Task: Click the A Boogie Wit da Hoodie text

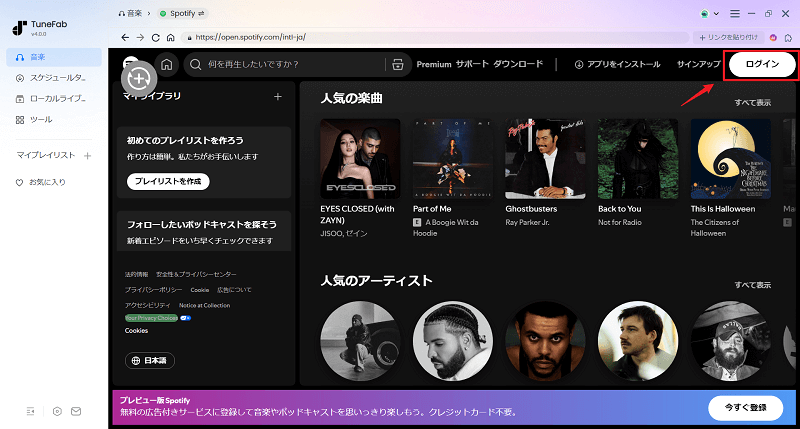Action: click(445, 228)
